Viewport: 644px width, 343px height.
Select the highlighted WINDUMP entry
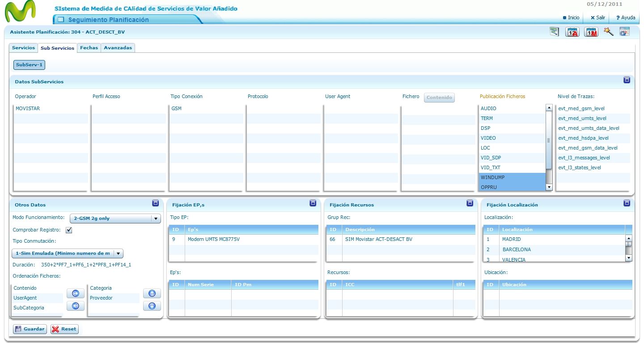click(513, 177)
